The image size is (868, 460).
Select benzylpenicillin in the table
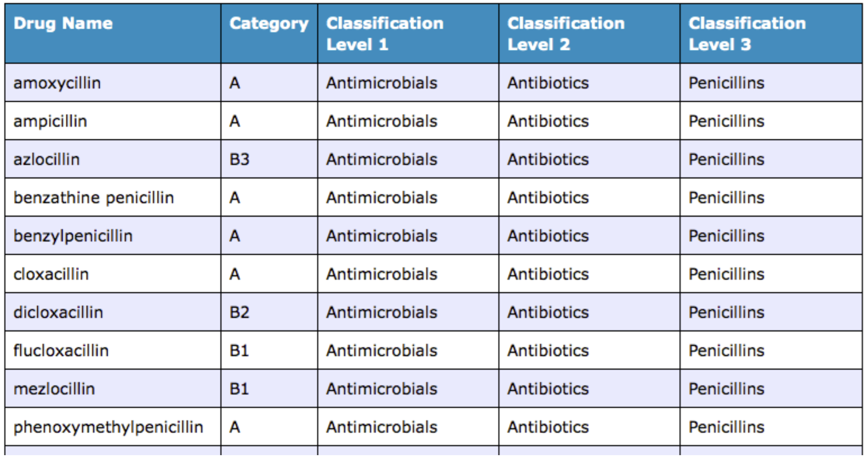(x=73, y=236)
